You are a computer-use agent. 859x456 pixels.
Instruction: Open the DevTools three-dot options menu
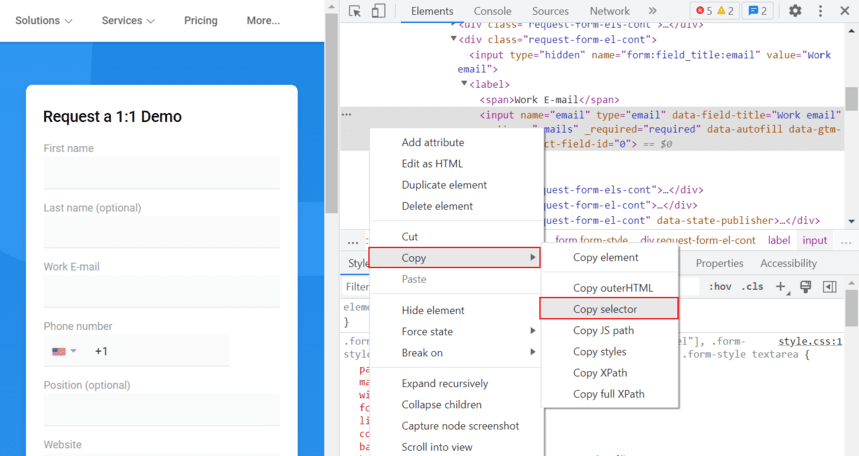(x=820, y=11)
